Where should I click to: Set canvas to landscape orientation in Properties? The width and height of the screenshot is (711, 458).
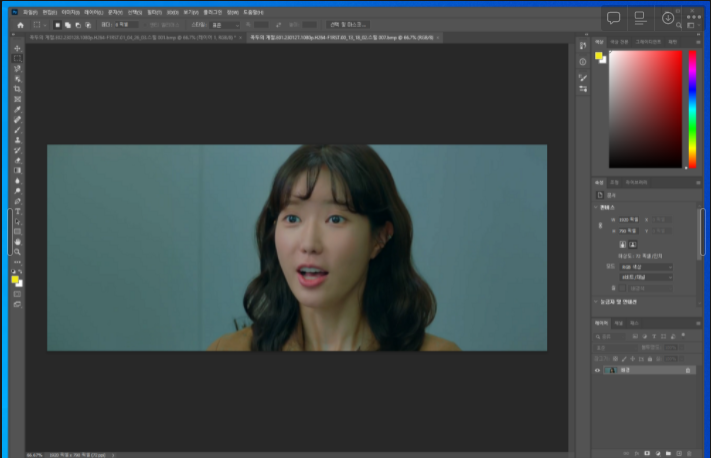(x=633, y=244)
